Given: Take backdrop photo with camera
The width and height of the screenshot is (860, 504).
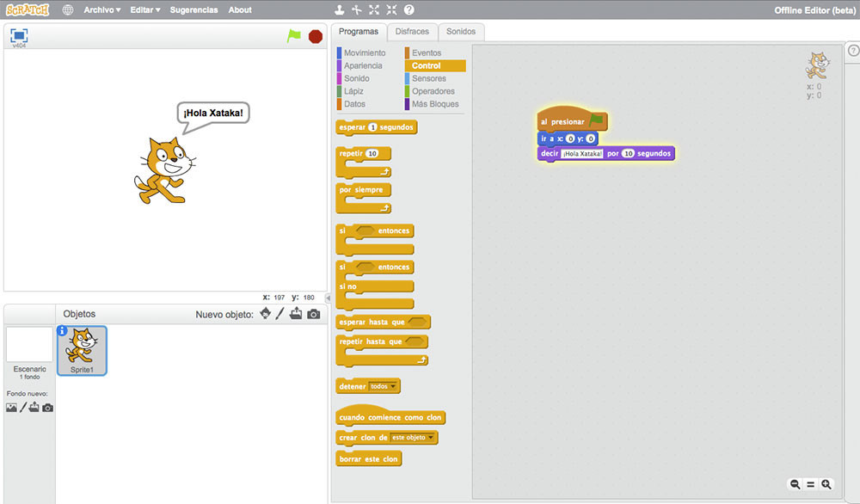Looking at the screenshot, I should click(x=47, y=408).
